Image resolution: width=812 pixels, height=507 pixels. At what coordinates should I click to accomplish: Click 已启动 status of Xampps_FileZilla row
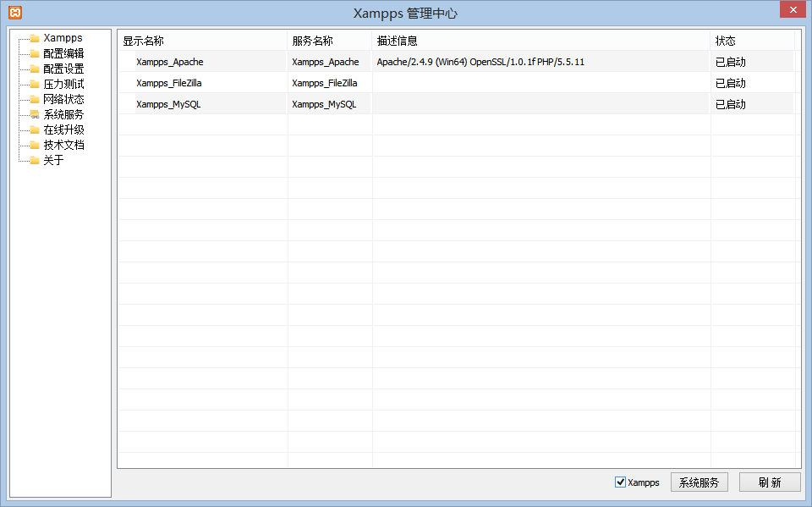[x=730, y=83]
